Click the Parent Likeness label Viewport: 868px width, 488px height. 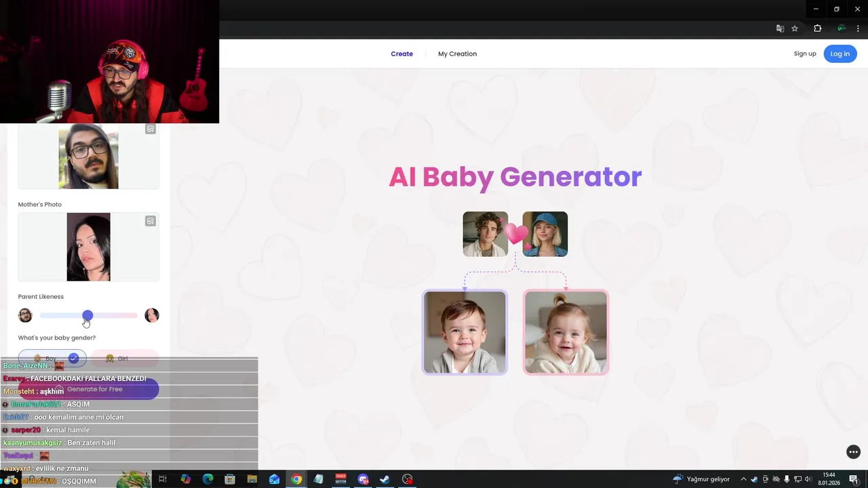(41, 297)
